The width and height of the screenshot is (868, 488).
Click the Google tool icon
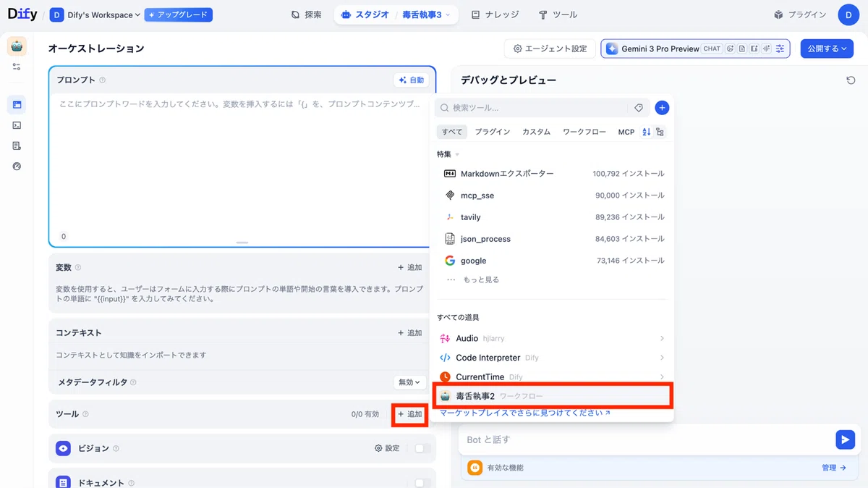point(450,261)
